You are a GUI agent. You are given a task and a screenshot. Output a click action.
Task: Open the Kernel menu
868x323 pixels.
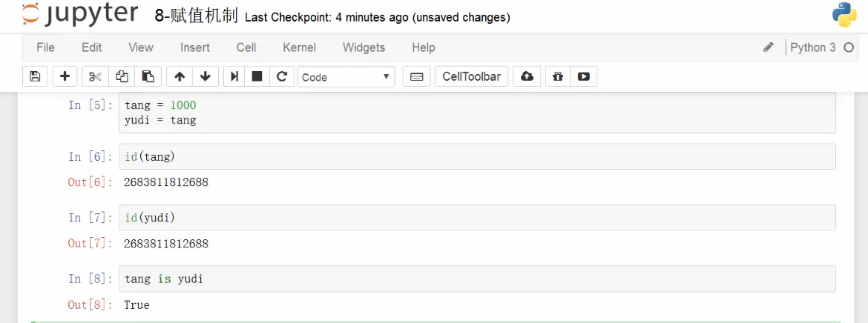click(299, 47)
